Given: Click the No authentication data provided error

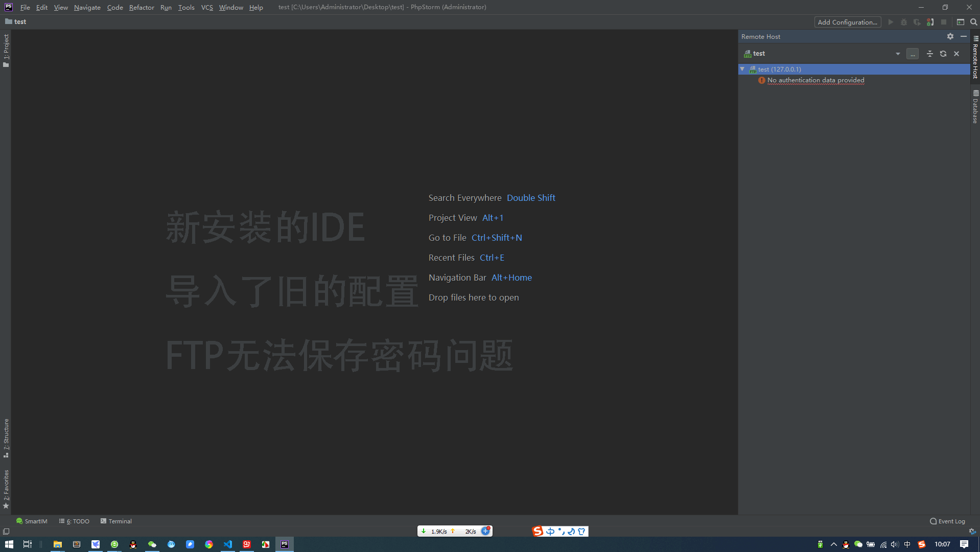Looking at the screenshot, I should pyautogui.click(x=814, y=80).
